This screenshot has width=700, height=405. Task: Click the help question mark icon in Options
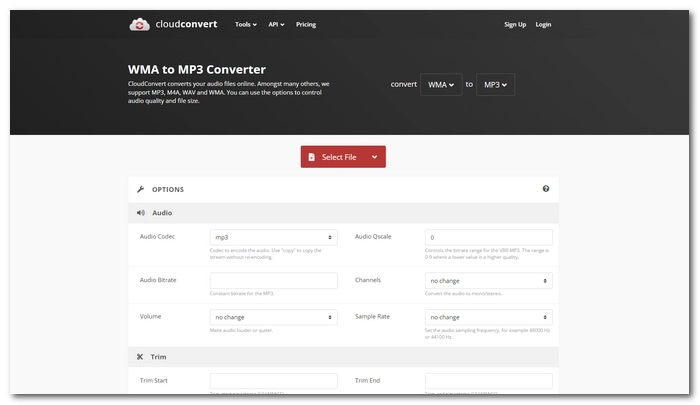[x=546, y=189]
